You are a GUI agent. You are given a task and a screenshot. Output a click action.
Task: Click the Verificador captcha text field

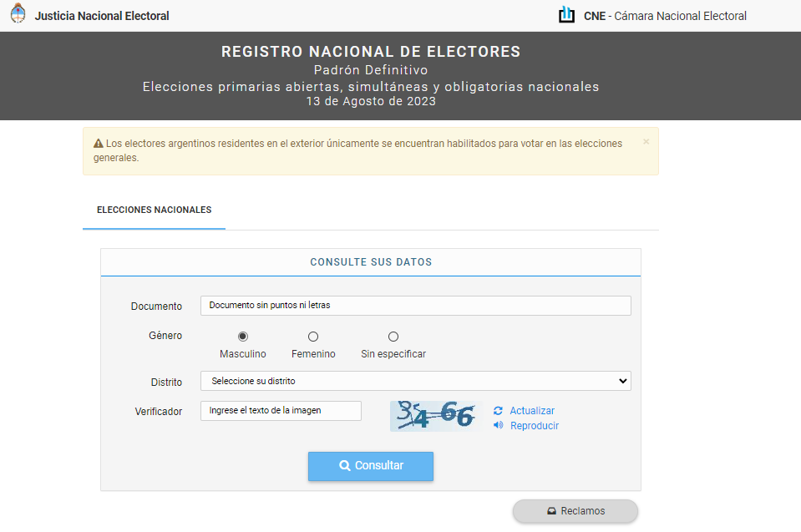(x=281, y=411)
